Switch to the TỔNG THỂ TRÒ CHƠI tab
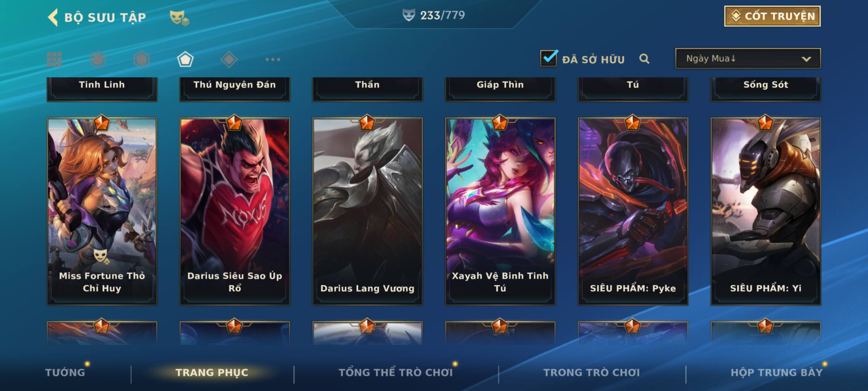The height and width of the screenshot is (391, 868). (396, 372)
